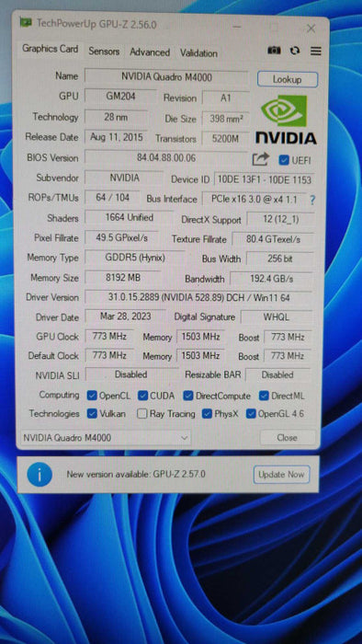Click the Lookup button
362x644 pixels.
(x=288, y=79)
